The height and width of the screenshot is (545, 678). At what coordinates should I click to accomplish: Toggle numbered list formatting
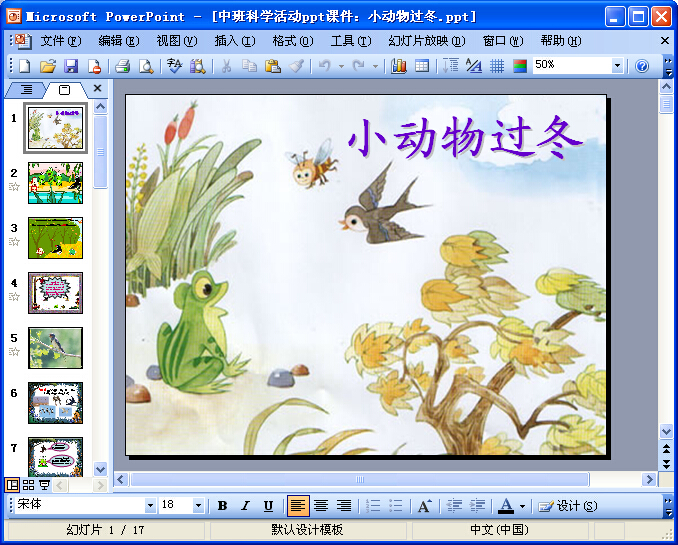pos(373,506)
